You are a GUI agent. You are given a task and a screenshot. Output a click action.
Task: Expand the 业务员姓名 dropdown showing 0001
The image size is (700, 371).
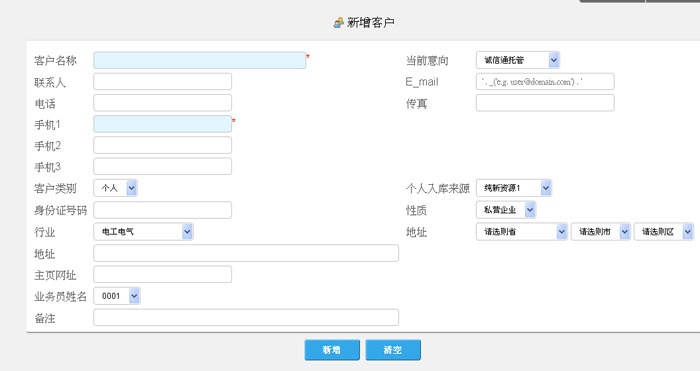click(117, 296)
